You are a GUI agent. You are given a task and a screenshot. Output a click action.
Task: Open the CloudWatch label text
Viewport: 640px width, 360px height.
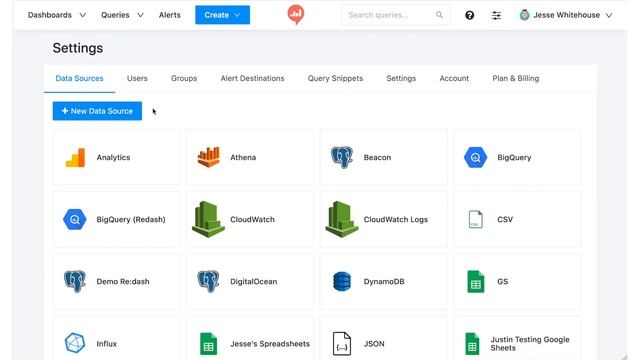pos(252,220)
